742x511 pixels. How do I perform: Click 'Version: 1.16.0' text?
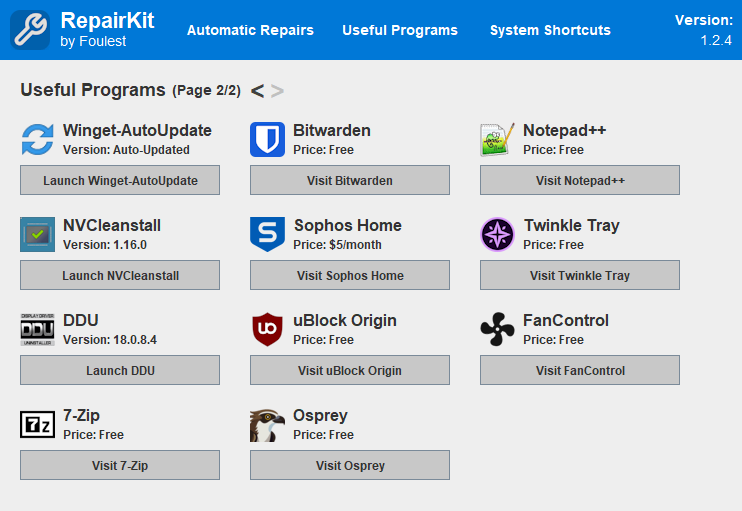[105, 245]
